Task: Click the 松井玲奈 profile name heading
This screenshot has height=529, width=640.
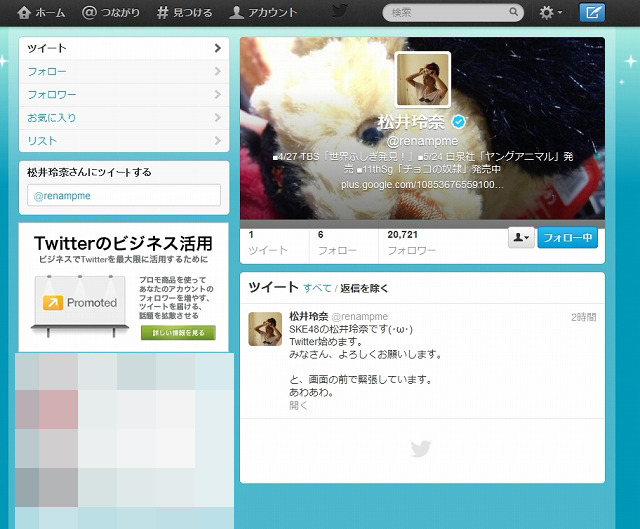Action: click(411, 122)
